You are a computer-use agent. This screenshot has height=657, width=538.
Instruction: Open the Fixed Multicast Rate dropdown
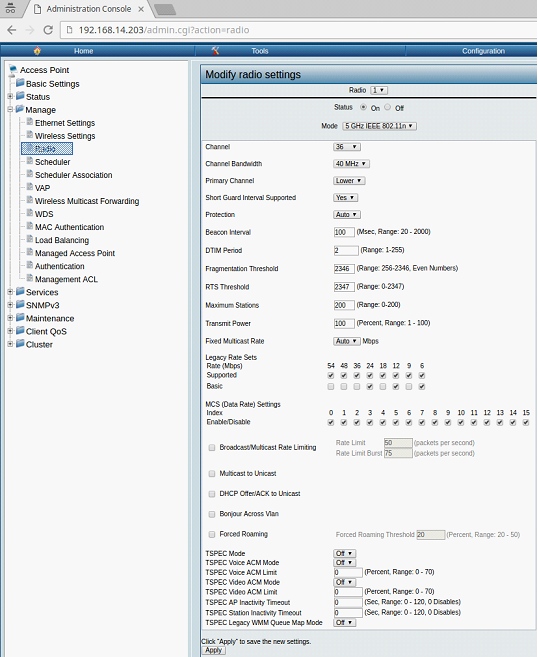[347, 341]
